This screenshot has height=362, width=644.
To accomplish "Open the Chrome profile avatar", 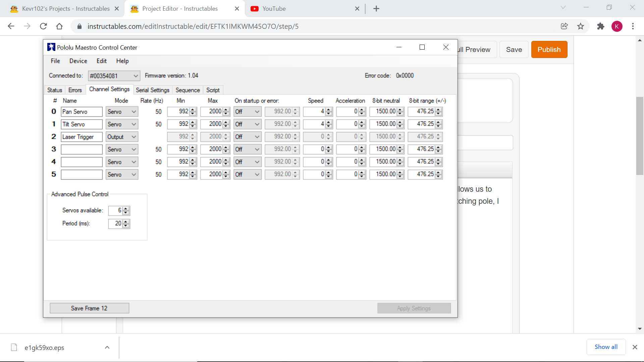I will pyautogui.click(x=617, y=26).
